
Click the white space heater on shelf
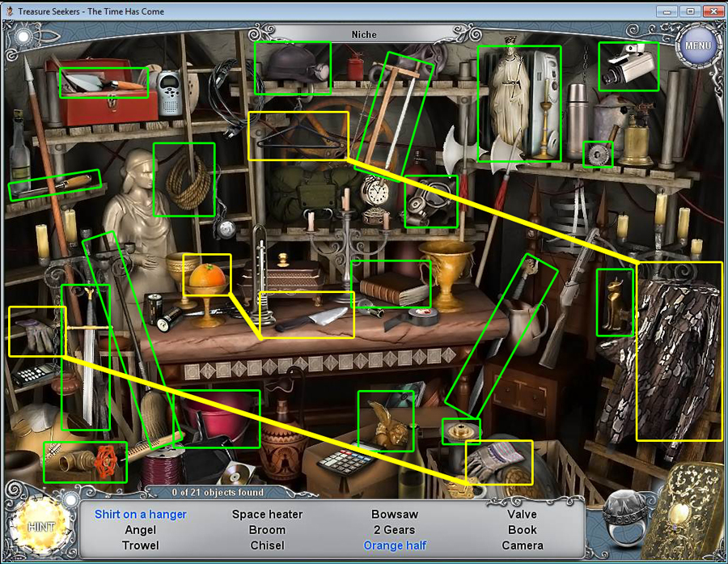546,101
